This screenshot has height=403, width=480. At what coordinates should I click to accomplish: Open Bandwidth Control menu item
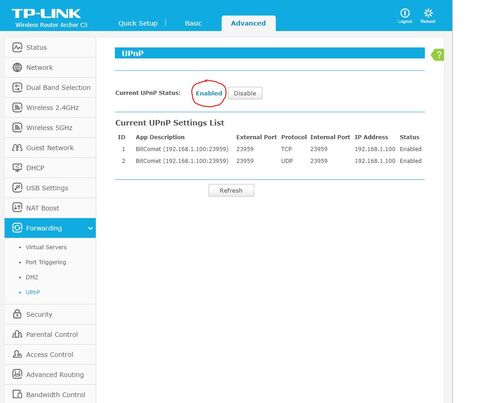50,394
